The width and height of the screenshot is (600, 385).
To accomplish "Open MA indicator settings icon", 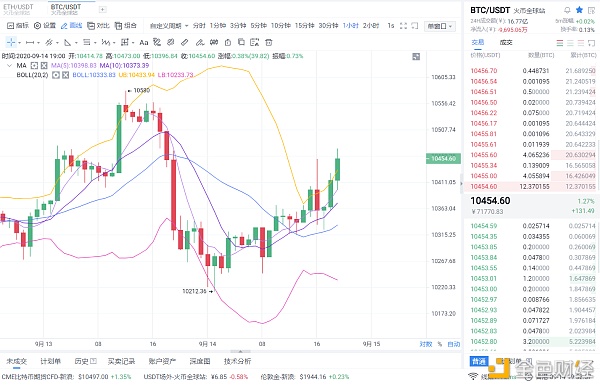I will coord(34,65).
